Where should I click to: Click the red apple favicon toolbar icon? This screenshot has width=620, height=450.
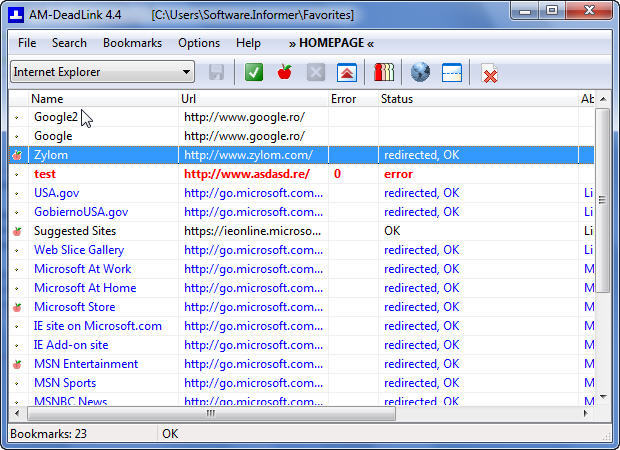(284, 72)
